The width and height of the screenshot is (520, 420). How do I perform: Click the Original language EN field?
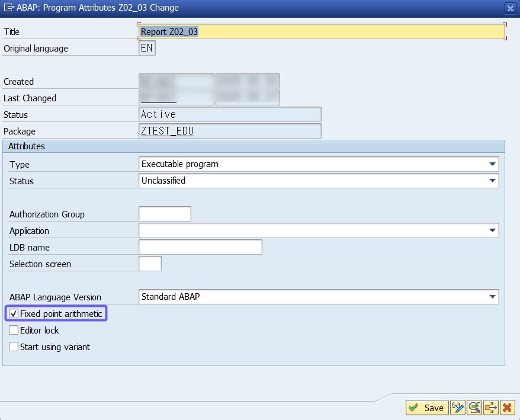point(147,48)
